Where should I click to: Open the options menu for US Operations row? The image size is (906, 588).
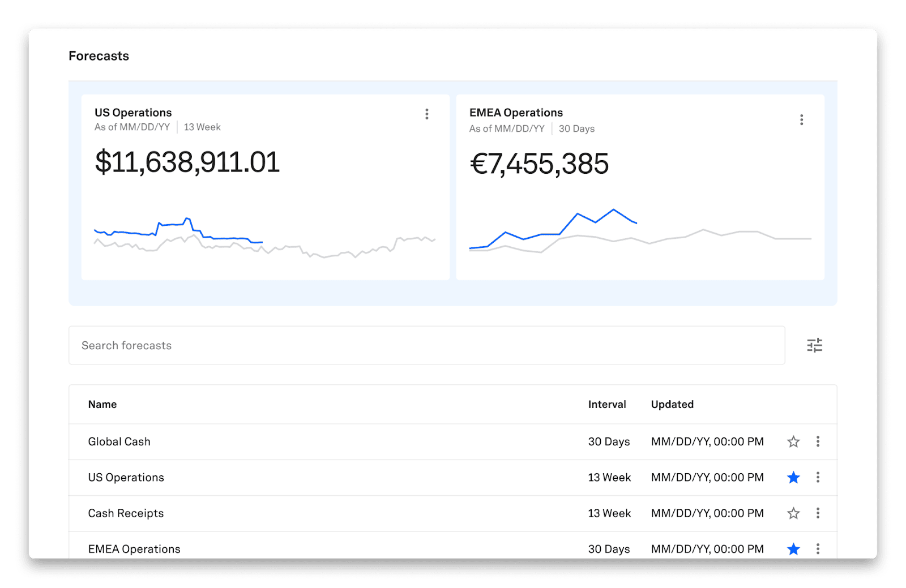(x=818, y=477)
